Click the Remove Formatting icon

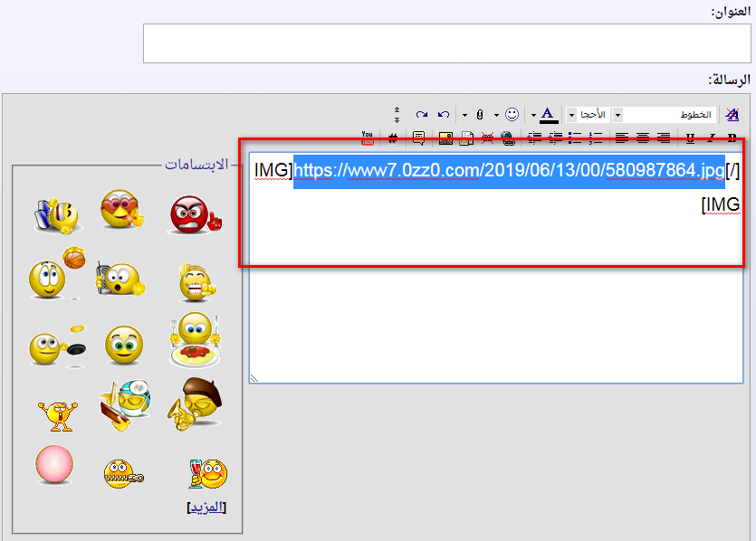tap(732, 115)
